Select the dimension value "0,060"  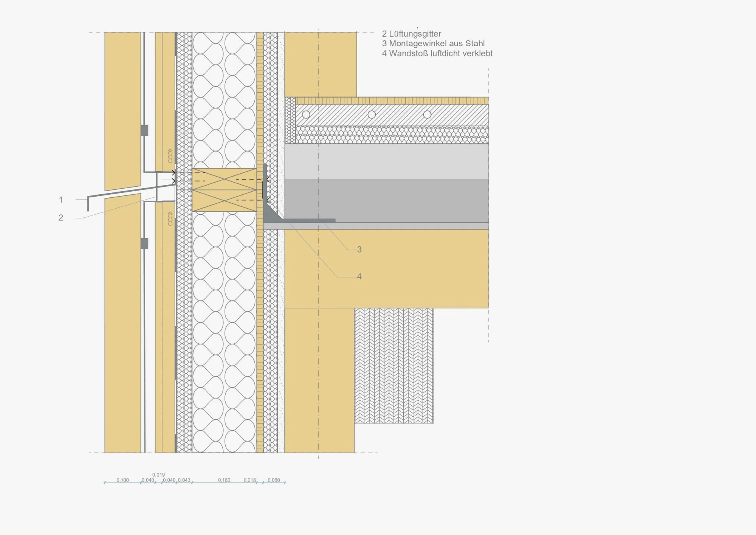tap(274, 480)
